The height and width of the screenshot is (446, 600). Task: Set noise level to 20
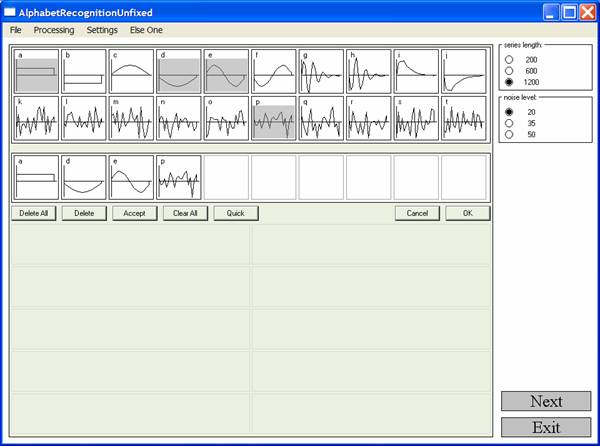point(509,112)
